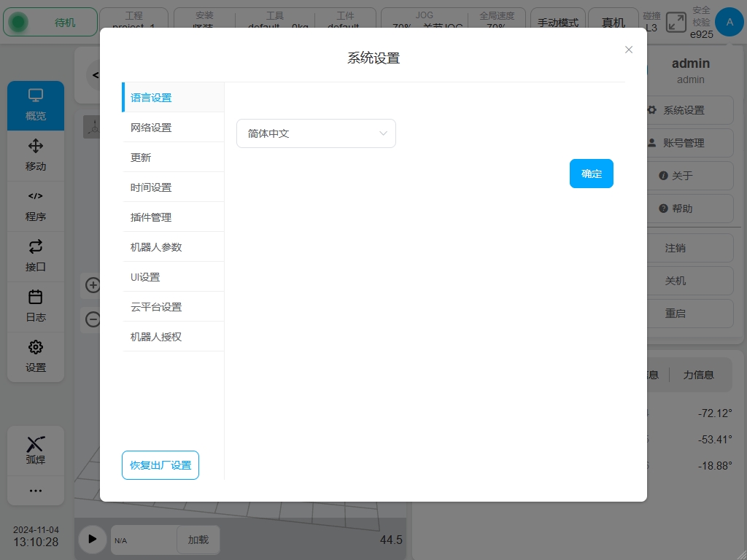Toggle the 手动模式 manual mode button
This screenshot has width=747, height=560.
(558, 23)
